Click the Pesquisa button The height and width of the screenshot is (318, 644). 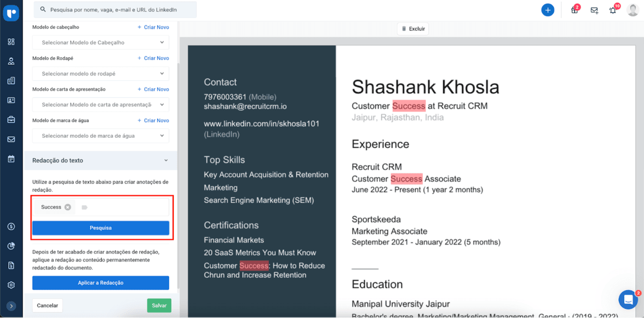click(x=100, y=228)
